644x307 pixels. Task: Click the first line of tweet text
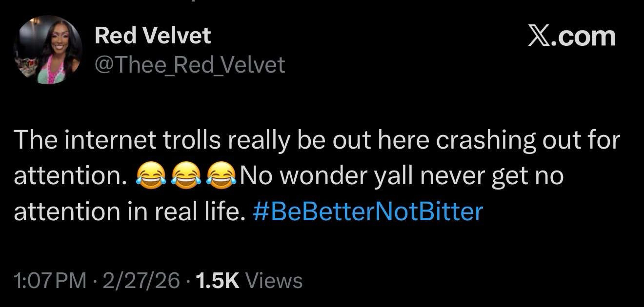click(x=317, y=141)
